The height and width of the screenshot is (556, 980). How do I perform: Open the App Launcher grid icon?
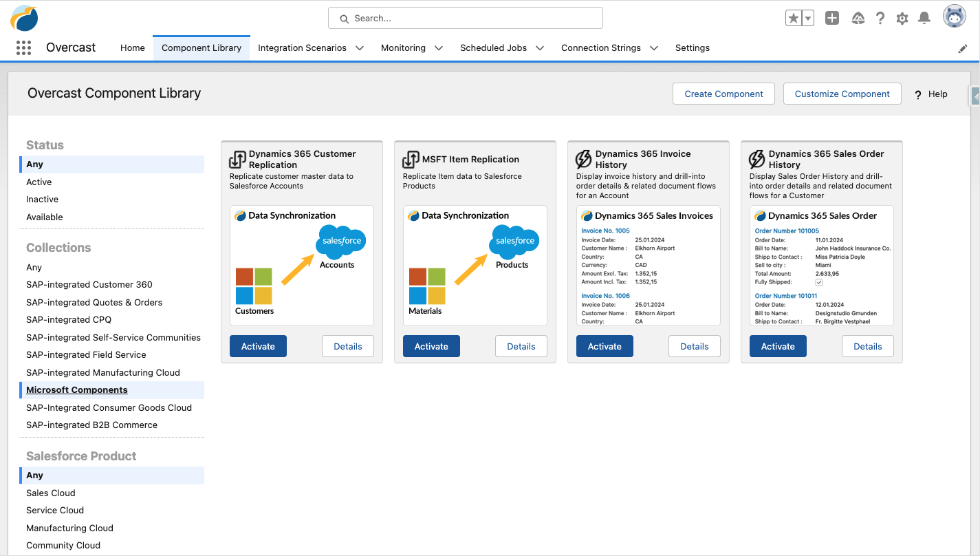click(23, 47)
